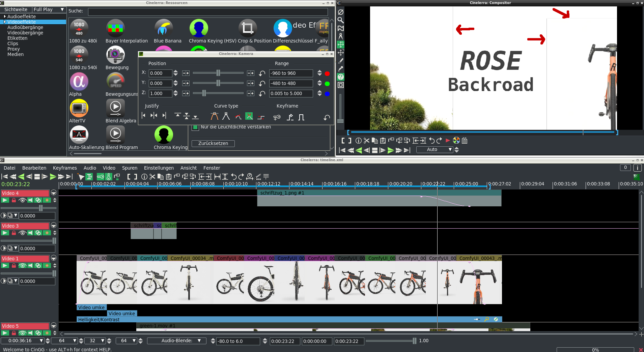Click the X position slider in Kamera
This screenshot has height=352, width=644.
click(x=218, y=73)
